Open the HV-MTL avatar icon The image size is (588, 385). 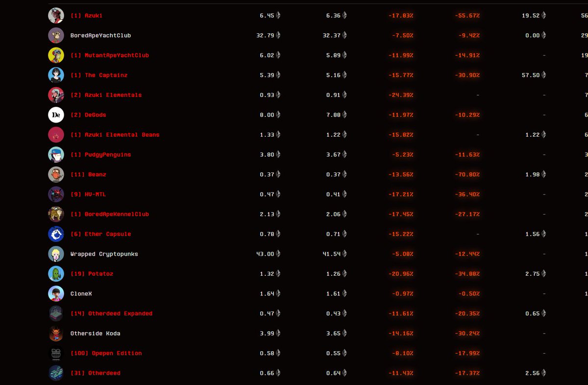click(x=56, y=194)
